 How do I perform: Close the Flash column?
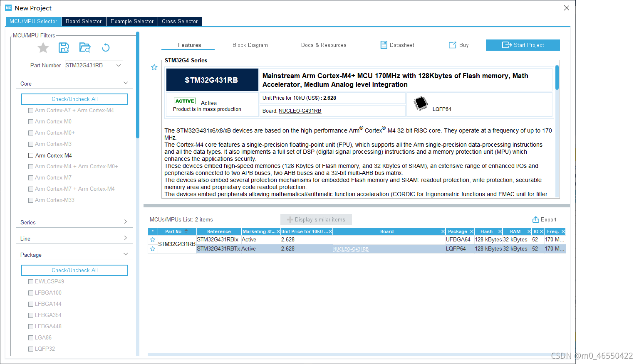[500, 231]
